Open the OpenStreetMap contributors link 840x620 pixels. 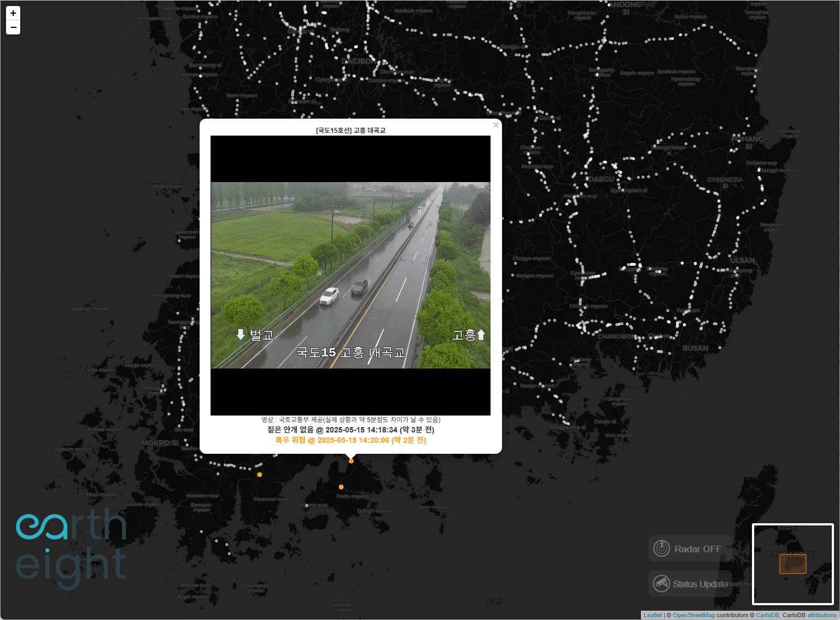[694, 615]
